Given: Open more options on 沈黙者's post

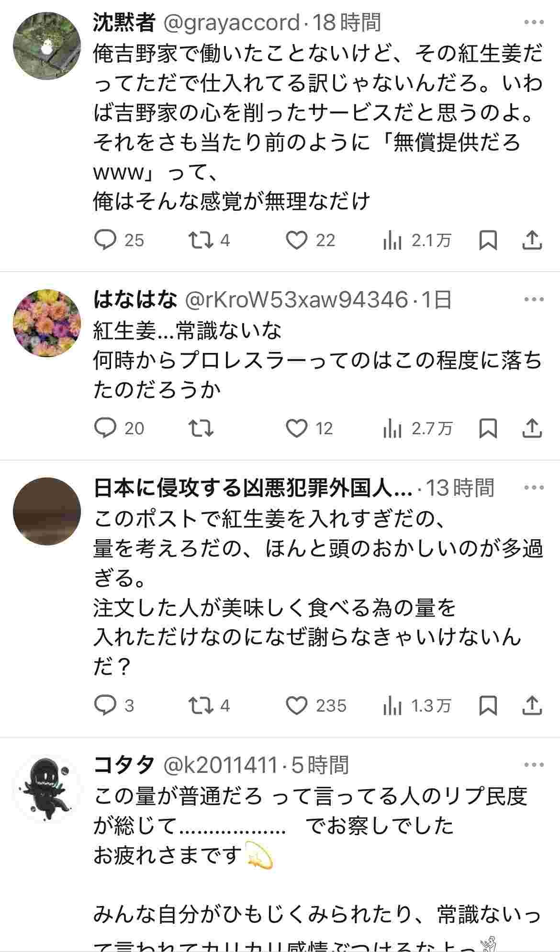Looking at the screenshot, I should click(x=534, y=22).
